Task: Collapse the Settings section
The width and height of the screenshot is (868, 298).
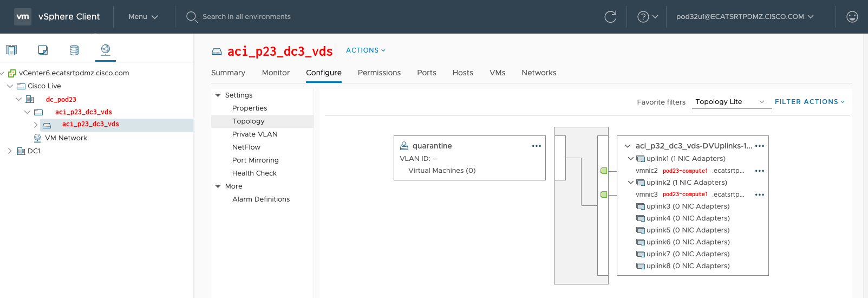Action: click(x=218, y=95)
